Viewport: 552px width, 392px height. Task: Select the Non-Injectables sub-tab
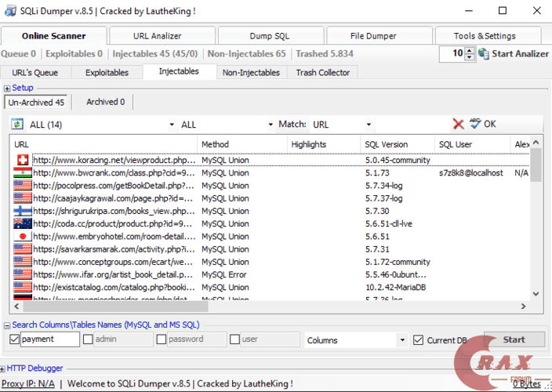coord(251,73)
